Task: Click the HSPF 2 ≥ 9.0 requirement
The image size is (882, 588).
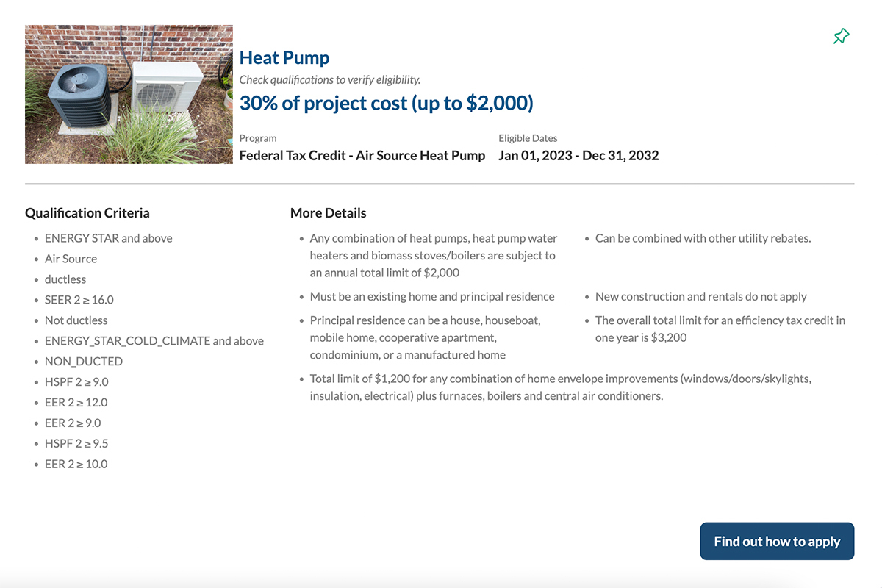Action: [x=76, y=381]
